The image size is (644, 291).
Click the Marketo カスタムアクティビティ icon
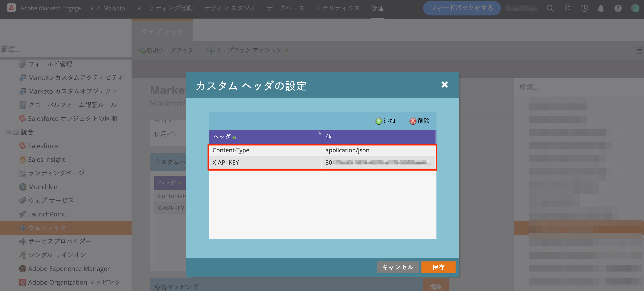pos(23,78)
